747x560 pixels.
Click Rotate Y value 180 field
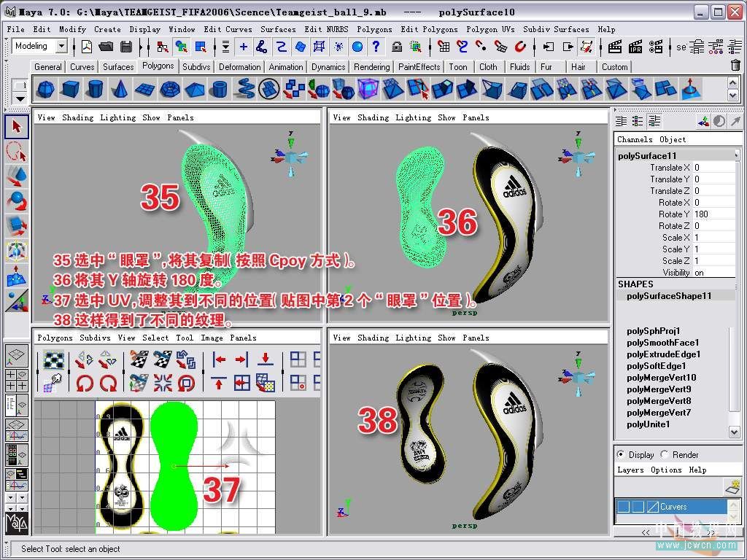[713, 214]
